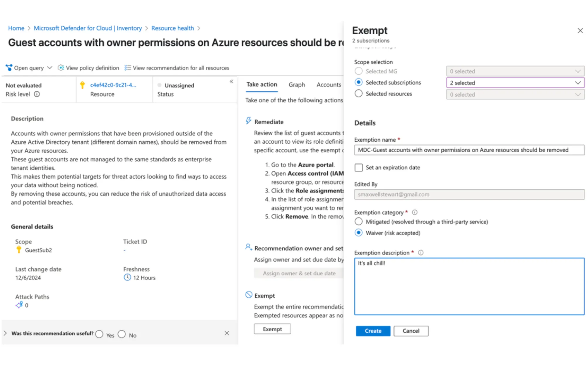Click the Risk level info icon
The image size is (588, 367).
tap(37, 94)
